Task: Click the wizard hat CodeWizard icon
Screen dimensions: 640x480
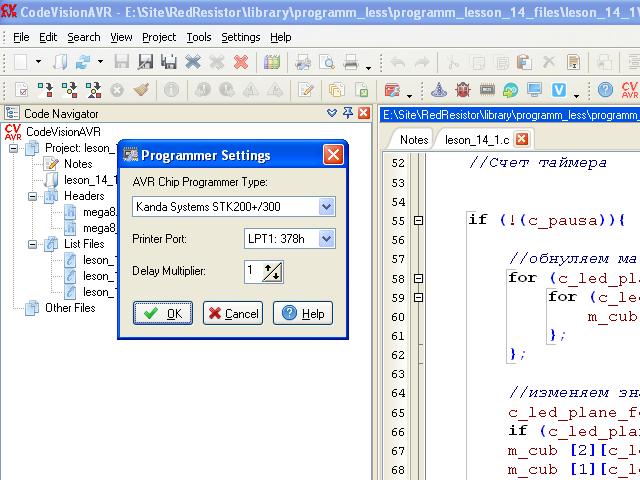Action: [439, 90]
